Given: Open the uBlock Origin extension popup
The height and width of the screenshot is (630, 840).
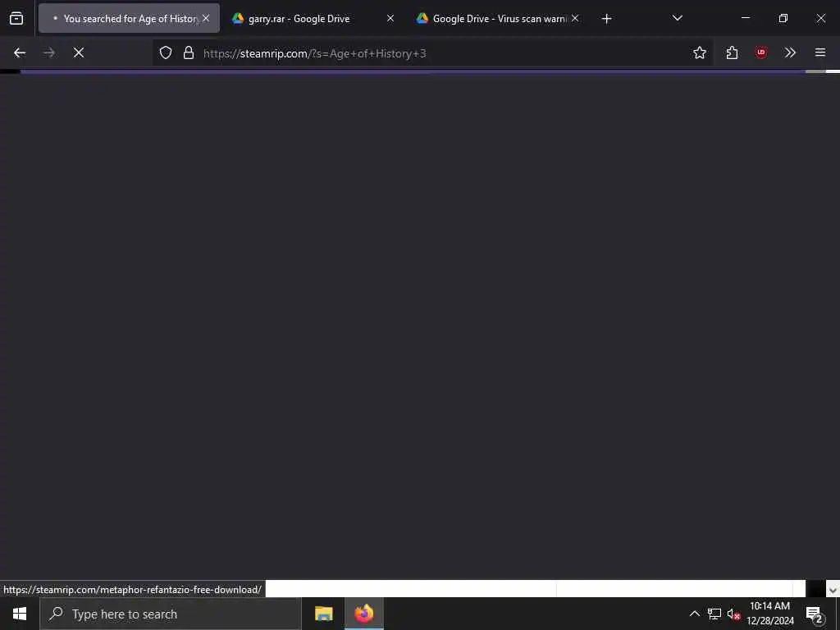Looking at the screenshot, I should pos(761,52).
